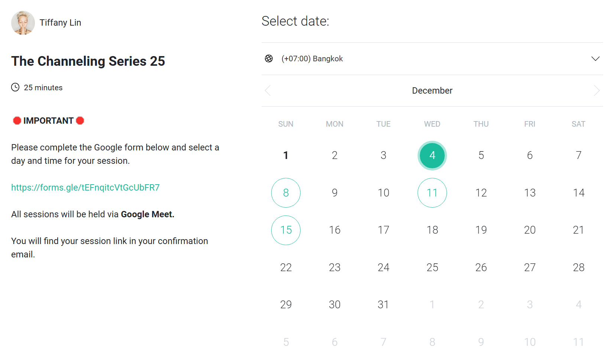Go to the previous month arrow
613x364 pixels.
[267, 91]
